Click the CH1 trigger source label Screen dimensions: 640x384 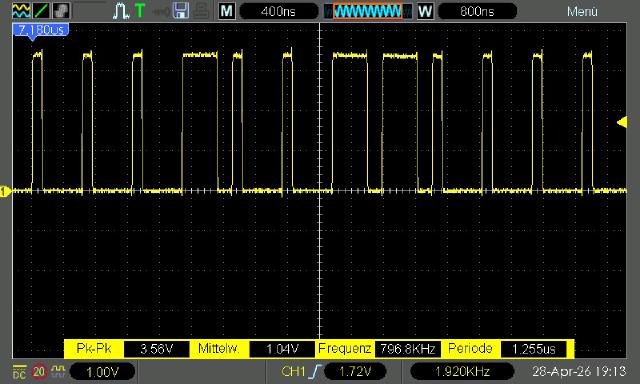[293, 371]
